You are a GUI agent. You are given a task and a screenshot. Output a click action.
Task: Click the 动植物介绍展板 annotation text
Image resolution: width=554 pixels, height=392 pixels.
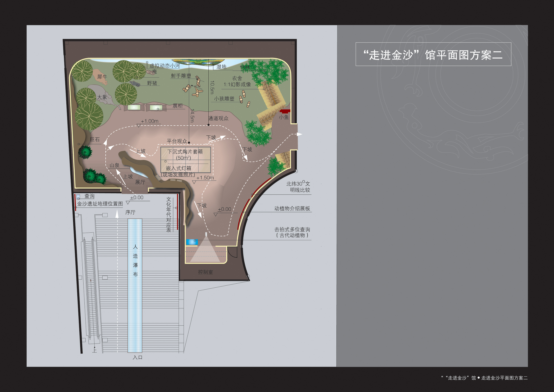[x=292, y=208]
